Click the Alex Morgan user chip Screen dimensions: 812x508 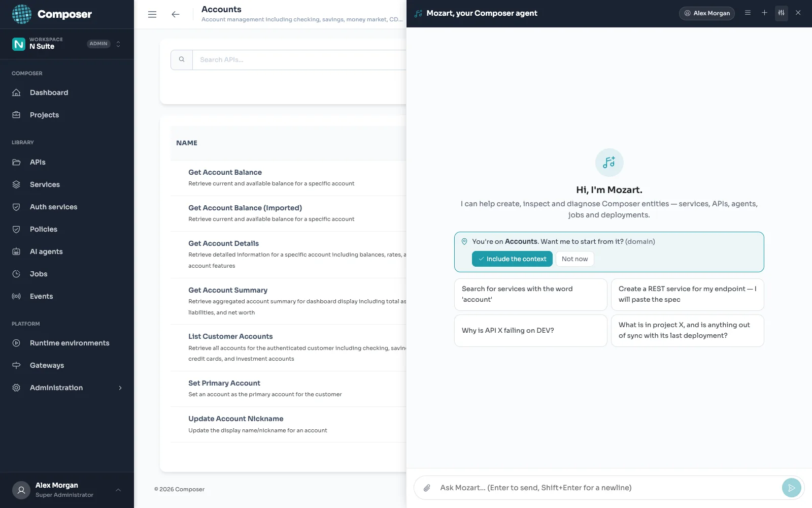pyautogui.click(x=706, y=13)
